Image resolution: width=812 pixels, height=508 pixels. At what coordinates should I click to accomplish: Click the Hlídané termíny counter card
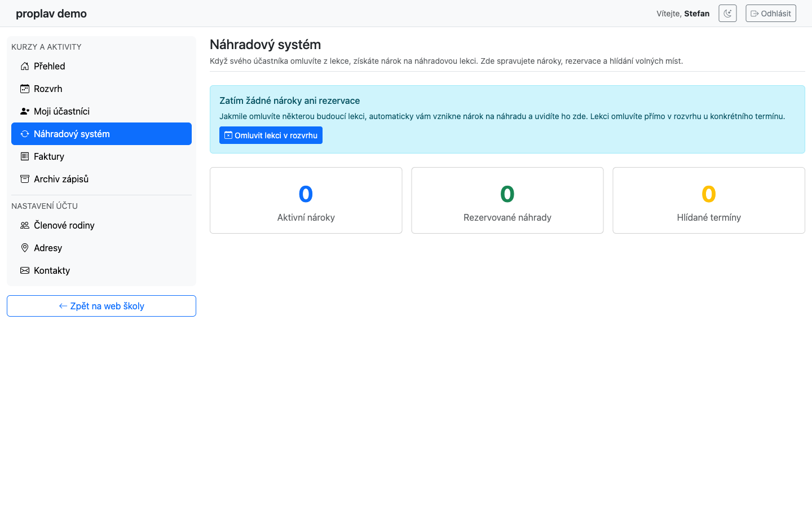(x=709, y=200)
